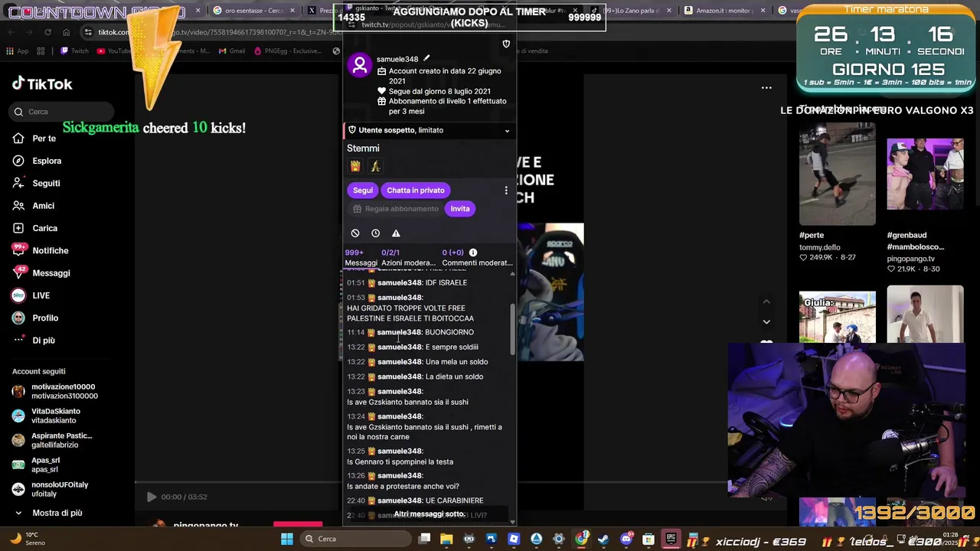Image resolution: width=980 pixels, height=551 pixels.
Task: Switch to 'Commenti moderat...' tab
Action: (477, 257)
